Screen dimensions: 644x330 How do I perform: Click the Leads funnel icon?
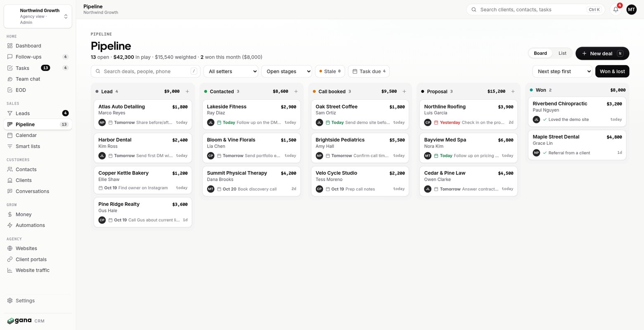pyautogui.click(x=10, y=113)
